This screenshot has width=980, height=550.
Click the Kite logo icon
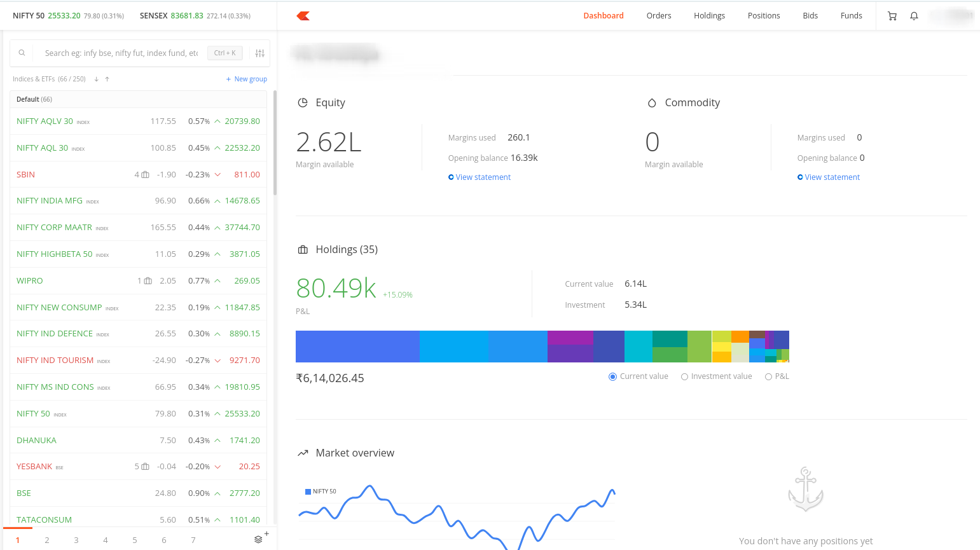(x=303, y=15)
